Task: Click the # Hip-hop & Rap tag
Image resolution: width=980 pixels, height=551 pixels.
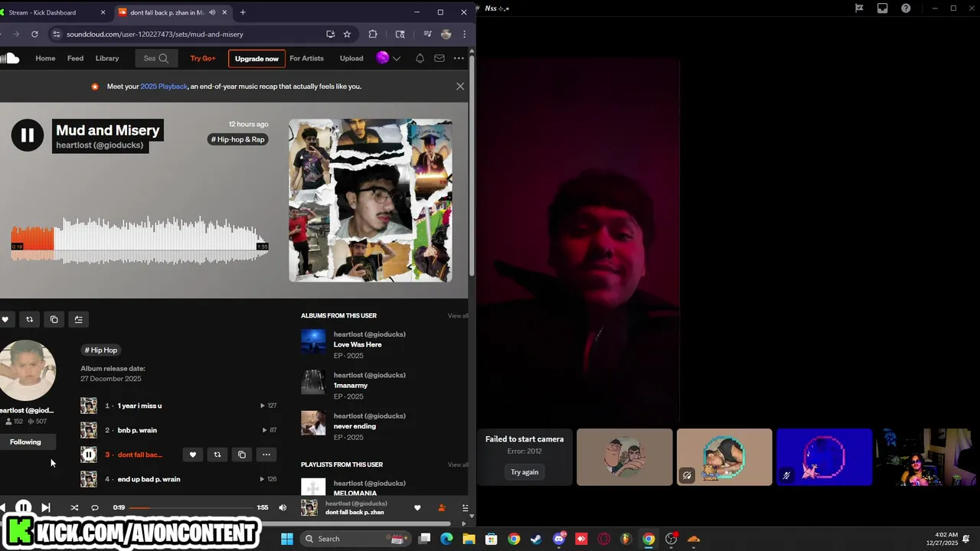Action: click(x=239, y=139)
